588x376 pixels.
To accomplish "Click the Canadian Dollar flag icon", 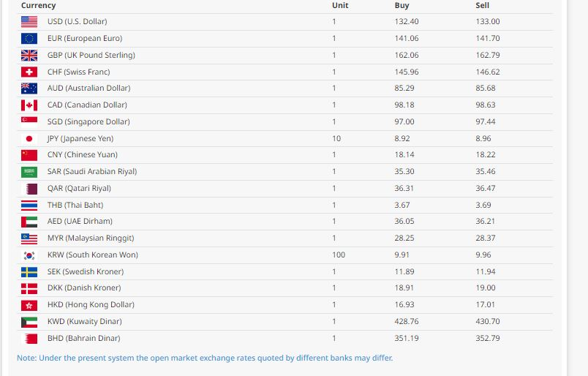I will 29,105.
